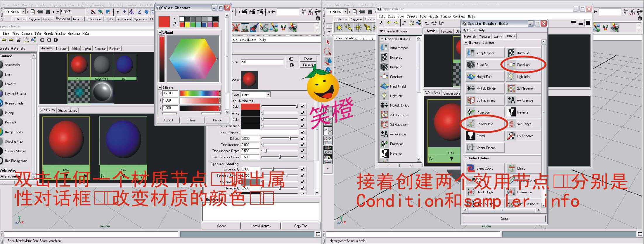Toggle Eccentricity map button
This screenshot has width=644, height=244.
tap(303, 169)
